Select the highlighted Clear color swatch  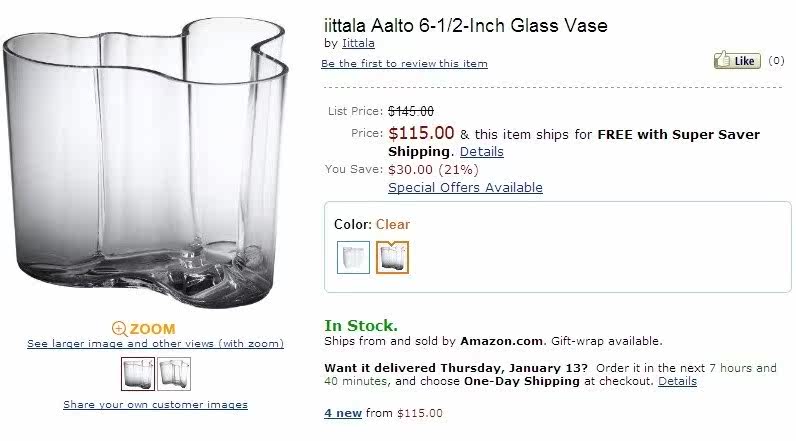(x=392, y=257)
